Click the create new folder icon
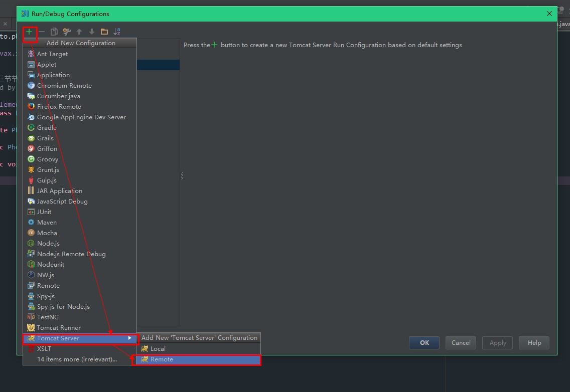This screenshot has height=392, width=570. (x=104, y=32)
